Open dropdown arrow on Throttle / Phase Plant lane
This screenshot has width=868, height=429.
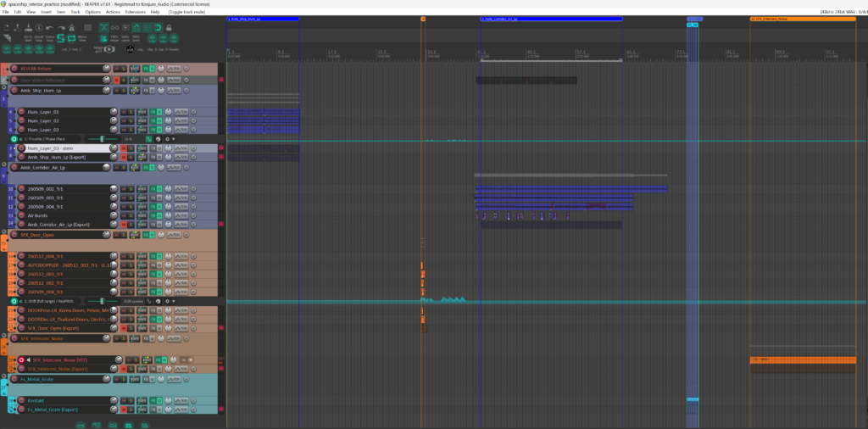(173, 139)
